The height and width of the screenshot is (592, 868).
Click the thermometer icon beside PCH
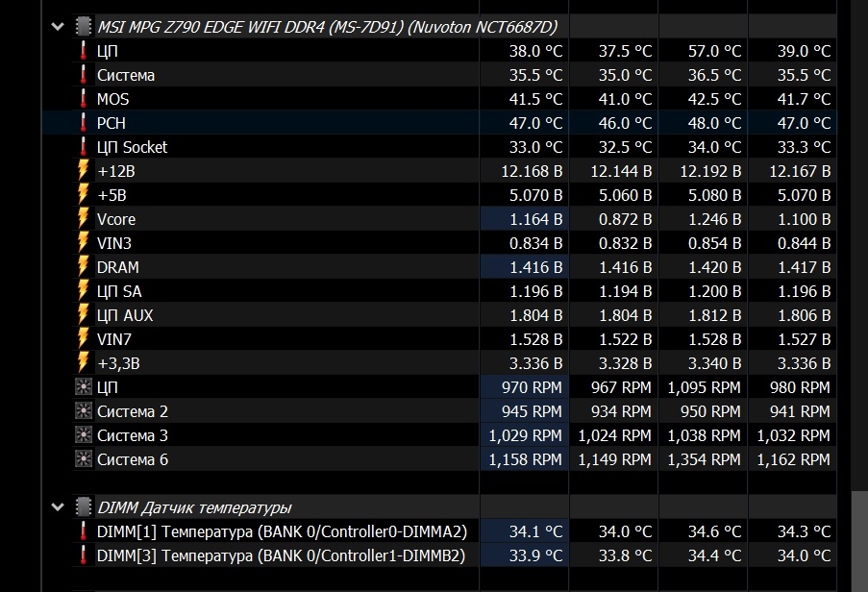coord(83,123)
